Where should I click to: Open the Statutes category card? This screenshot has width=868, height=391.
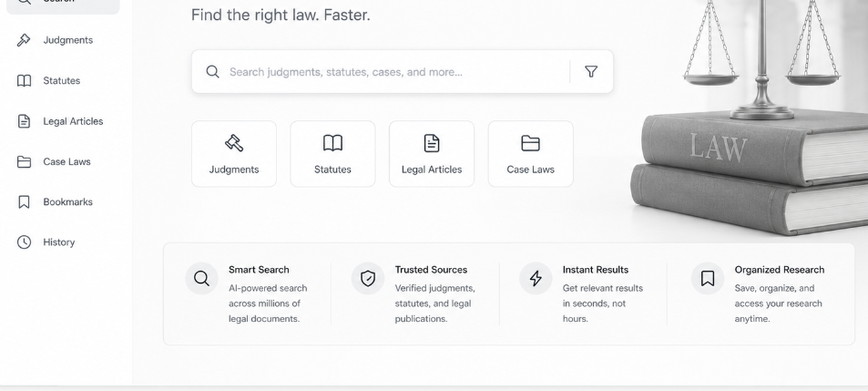pos(332,154)
